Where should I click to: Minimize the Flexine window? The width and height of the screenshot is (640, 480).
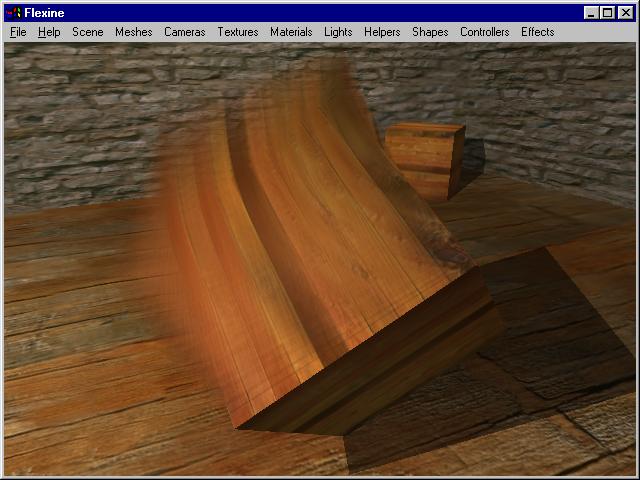click(591, 13)
